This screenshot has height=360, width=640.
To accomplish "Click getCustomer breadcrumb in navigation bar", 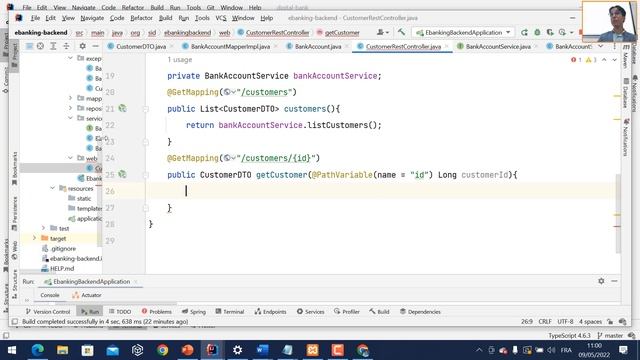I will (x=342, y=32).
